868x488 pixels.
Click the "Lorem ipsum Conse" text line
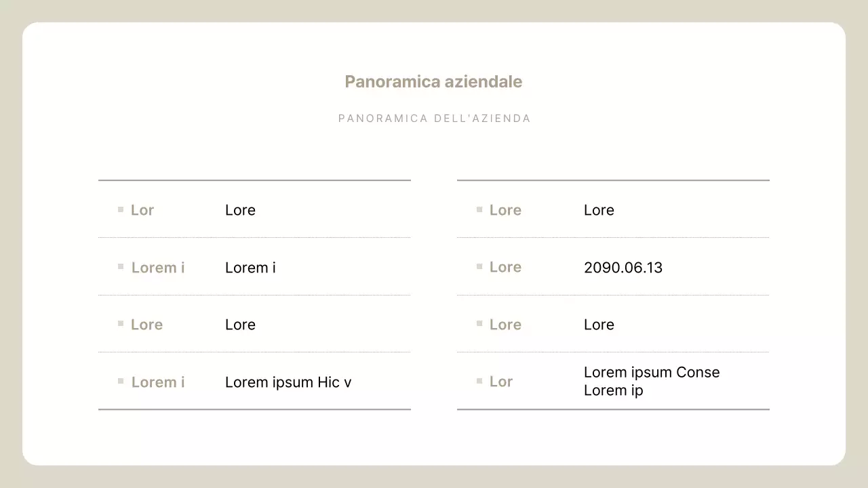click(x=651, y=372)
